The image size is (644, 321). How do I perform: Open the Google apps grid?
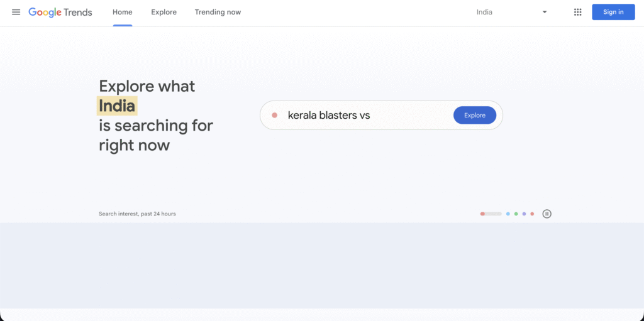(x=577, y=12)
